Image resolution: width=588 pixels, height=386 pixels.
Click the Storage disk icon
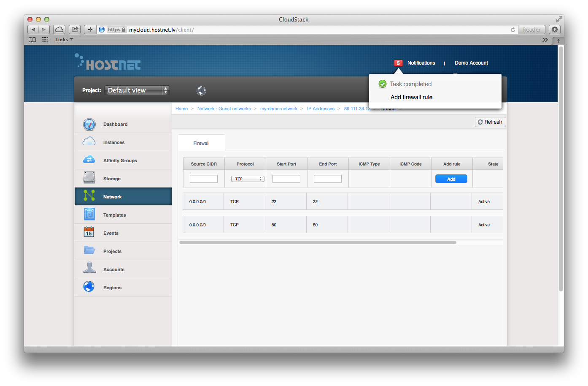89,178
